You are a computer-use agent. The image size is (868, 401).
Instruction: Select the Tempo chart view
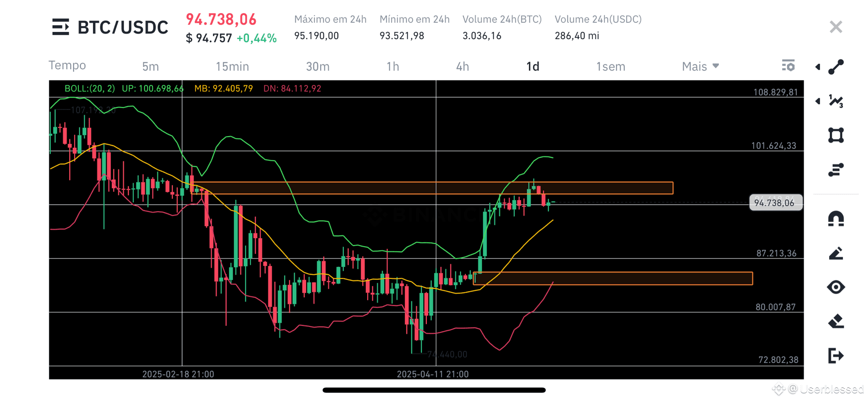pos(67,65)
